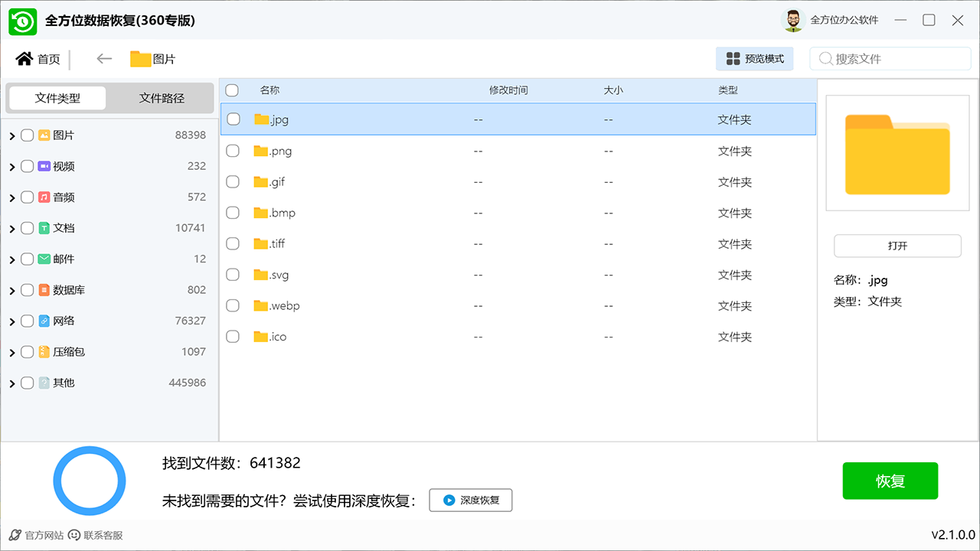Screen dimensions: 980x551
Task: Open the 深度恢复 deep recovery option
Action: pyautogui.click(x=470, y=500)
